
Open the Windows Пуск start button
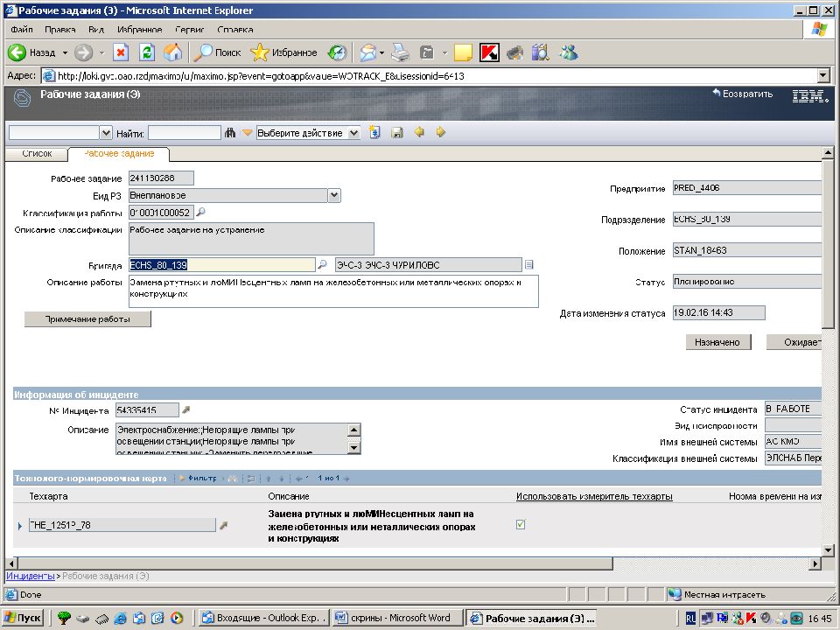coord(23,618)
